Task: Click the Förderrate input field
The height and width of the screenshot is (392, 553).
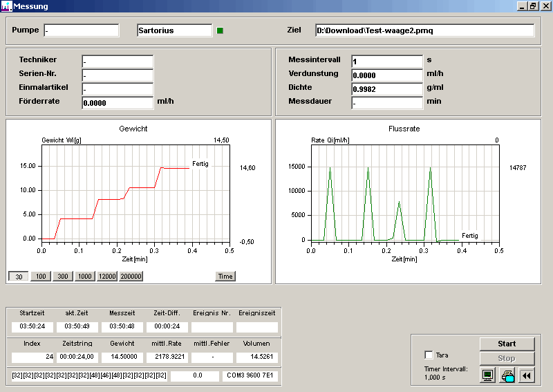Action: [x=118, y=103]
